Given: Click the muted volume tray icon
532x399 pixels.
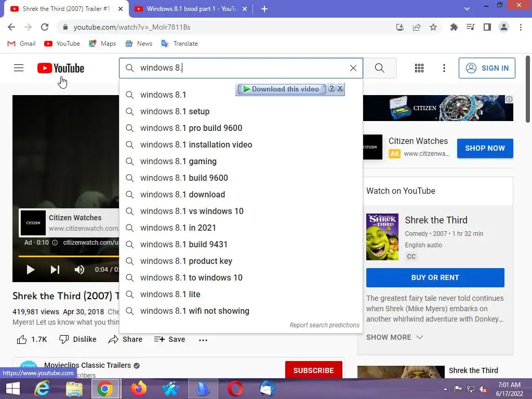Looking at the screenshot, I should point(483,389).
